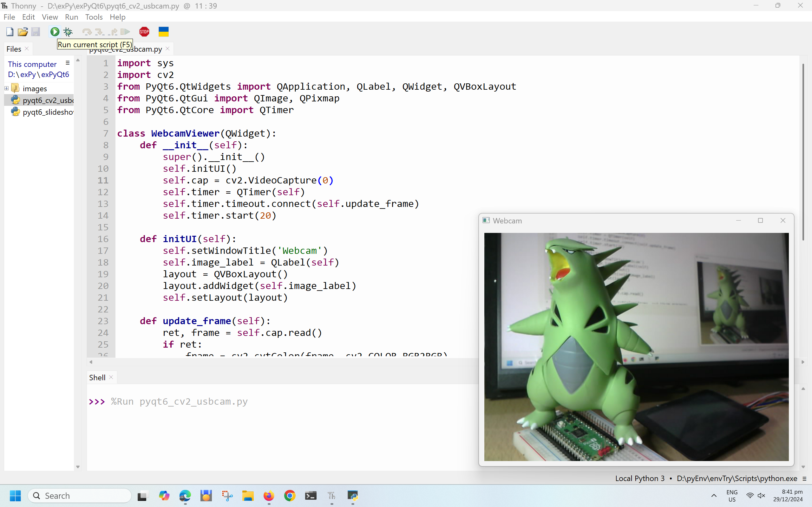This screenshot has height=507, width=812.
Task: Click the Open file folder icon
Action: click(23, 32)
